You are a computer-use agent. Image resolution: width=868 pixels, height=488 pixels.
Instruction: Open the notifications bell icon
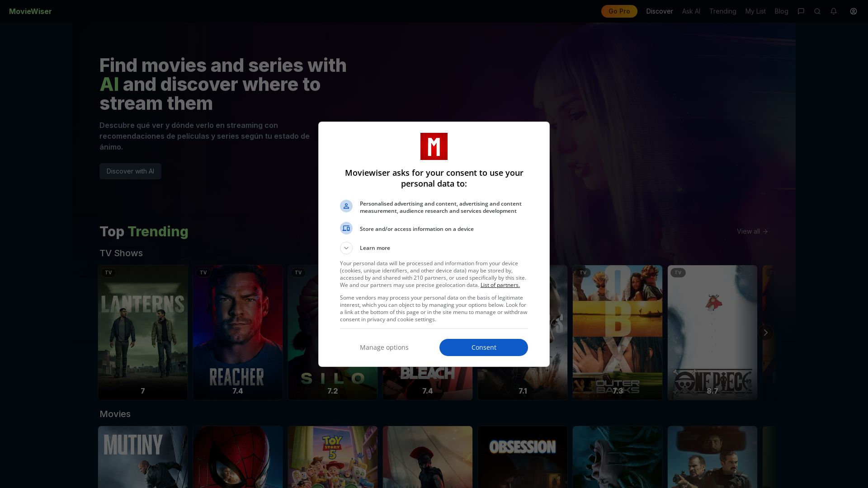pos(834,11)
